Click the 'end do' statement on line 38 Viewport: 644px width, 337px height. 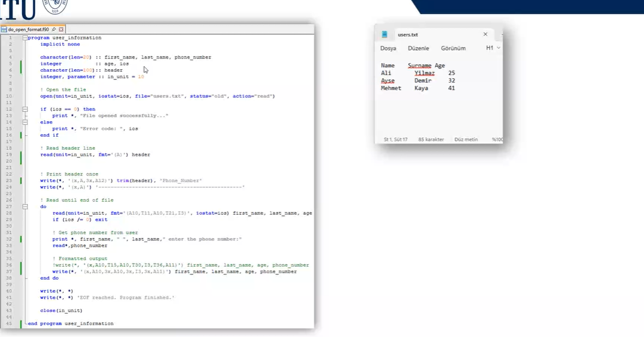(x=49, y=278)
